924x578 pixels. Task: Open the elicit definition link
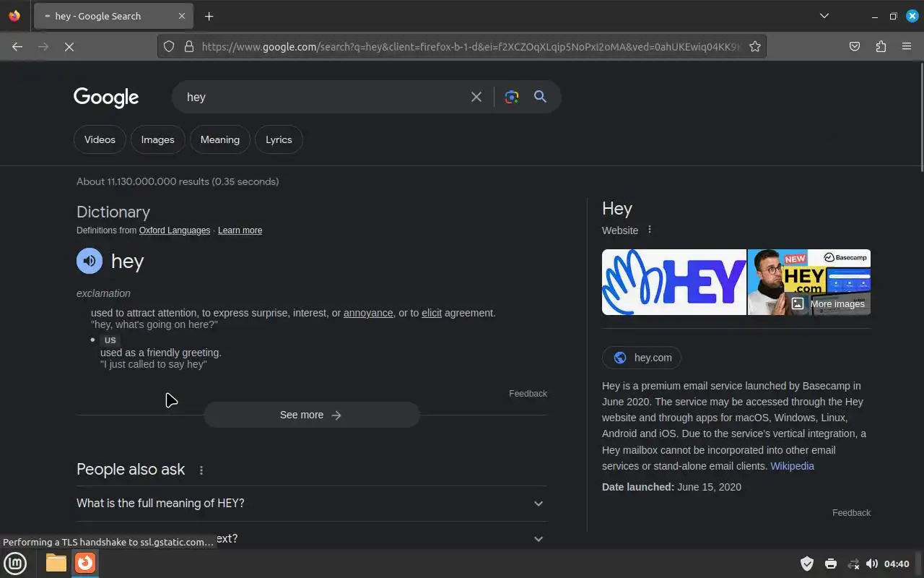tap(432, 313)
